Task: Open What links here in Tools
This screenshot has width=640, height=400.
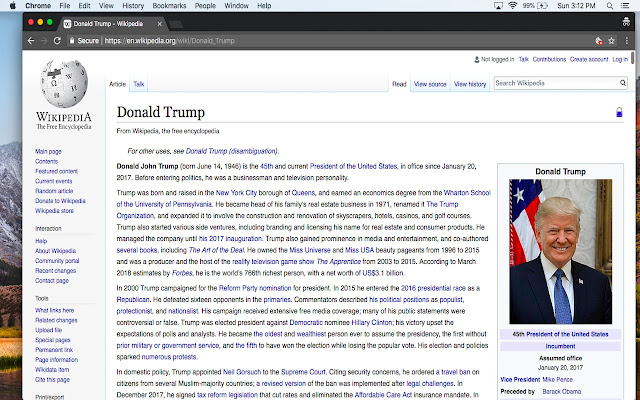Action: click(x=55, y=310)
